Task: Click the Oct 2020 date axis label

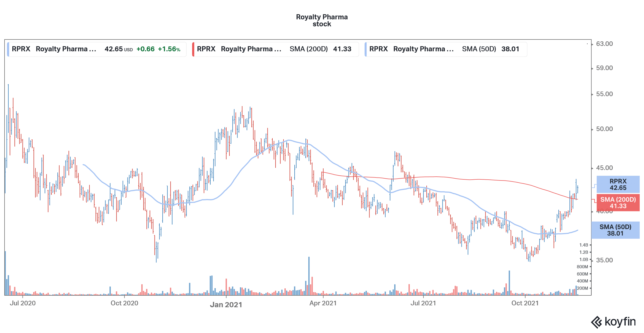Action: (x=124, y=303)
